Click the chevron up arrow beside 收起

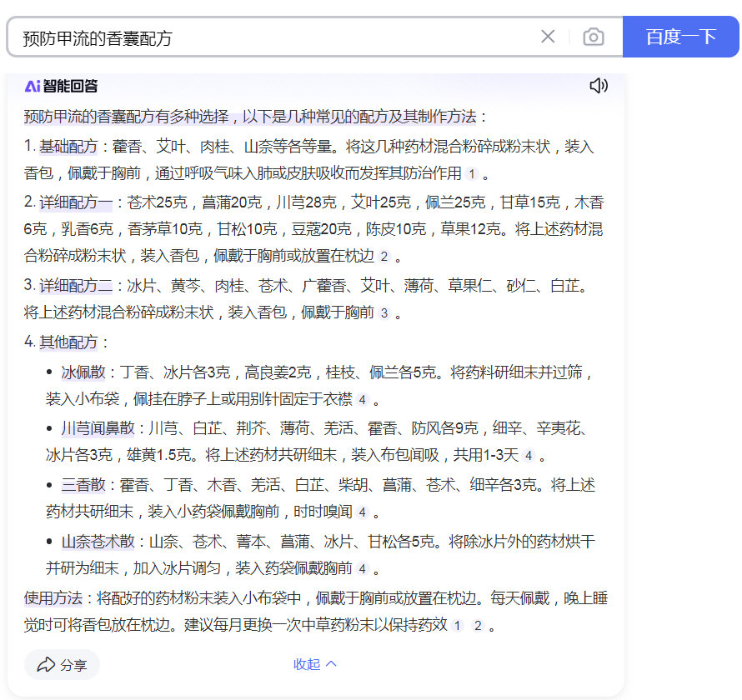[331, 664]
